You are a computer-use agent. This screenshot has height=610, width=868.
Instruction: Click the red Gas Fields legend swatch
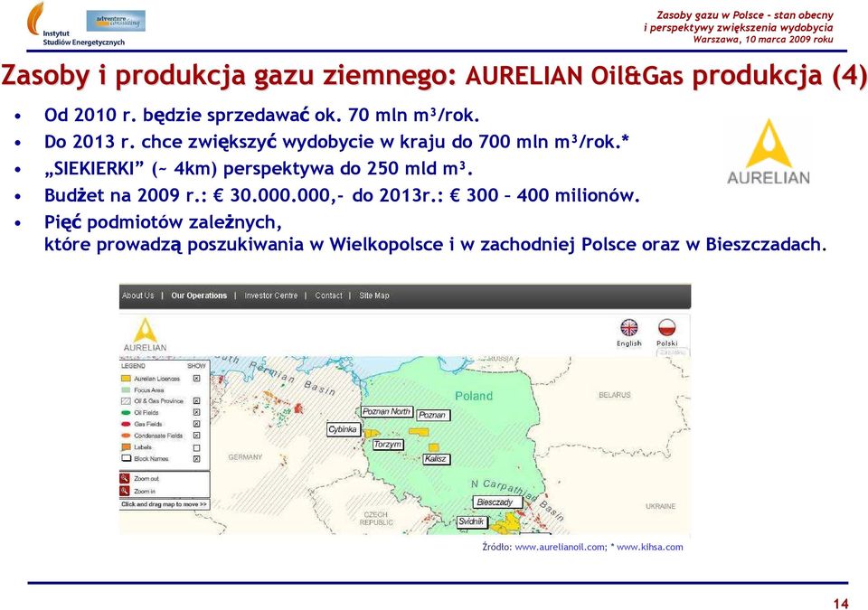tap(126, 424)
